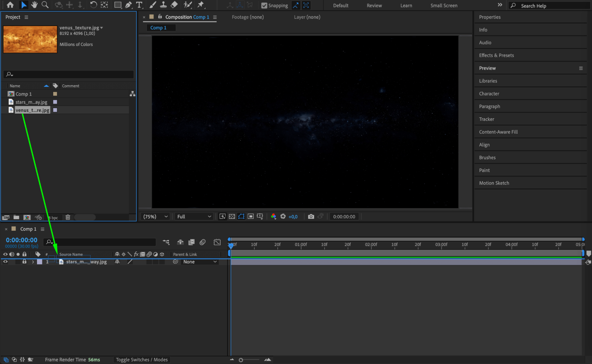592x364 pixels.
Task: Hide the stars_milky_way layer with eye icon
Action: coord(5,262)
